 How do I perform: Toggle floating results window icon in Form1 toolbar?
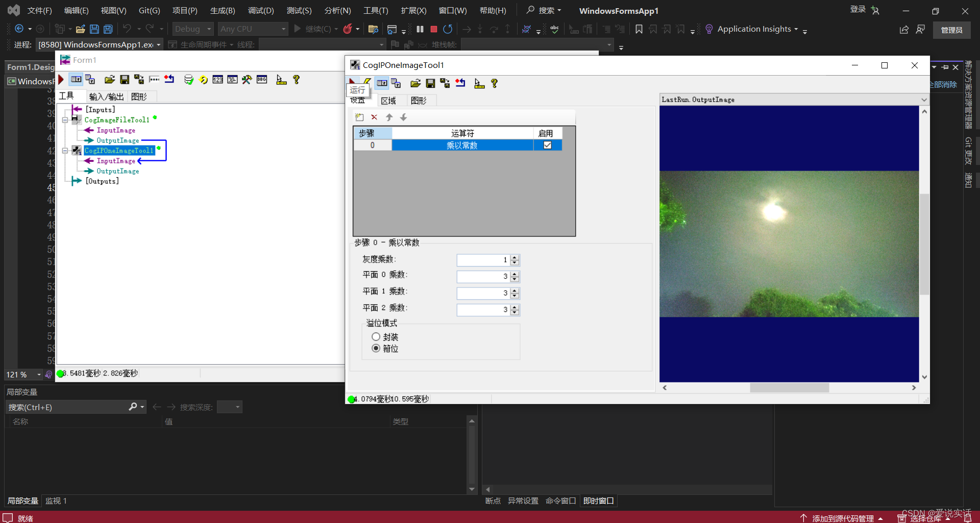pos(90,80)
